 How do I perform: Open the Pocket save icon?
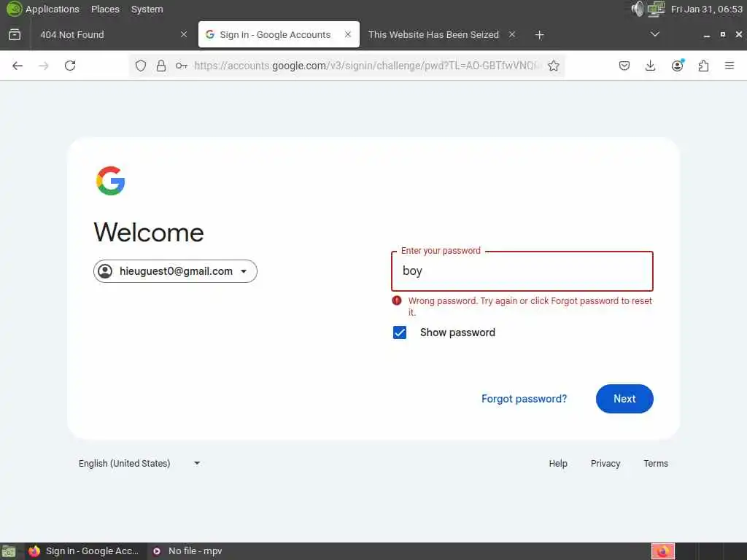coord(624,66)
